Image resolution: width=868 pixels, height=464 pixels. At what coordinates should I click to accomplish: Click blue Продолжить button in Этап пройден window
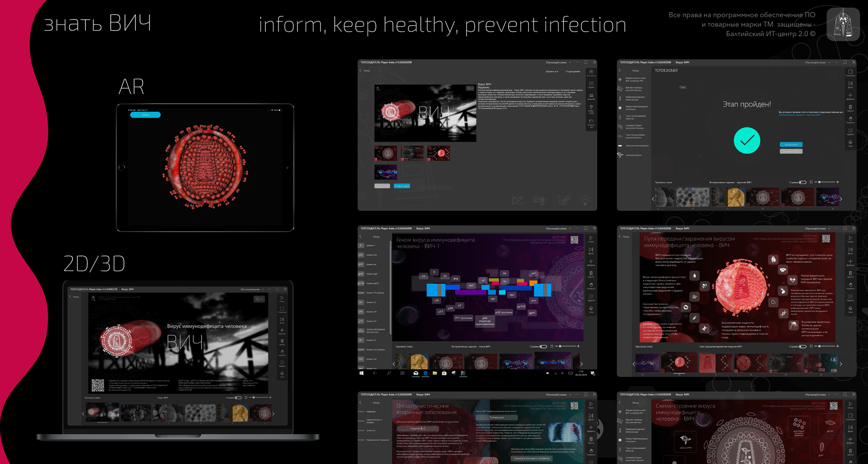[x=791, y=145]
